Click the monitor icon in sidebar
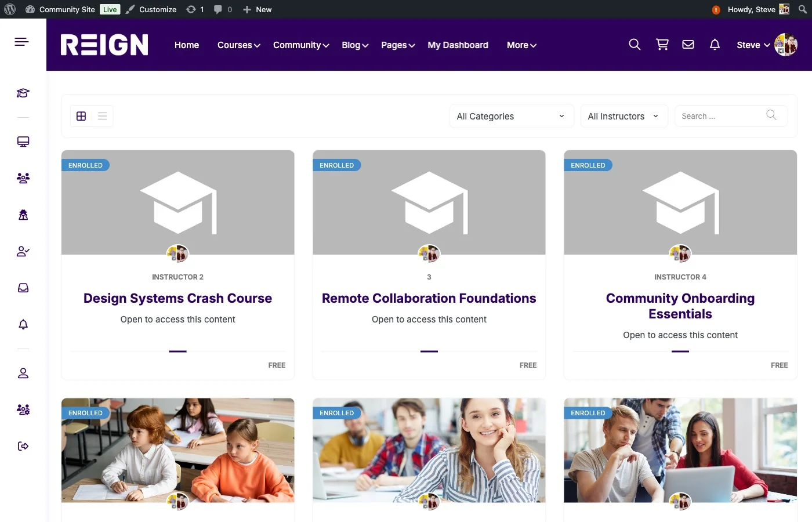The width and height of the screenshot is (812, 522). (23, 142)
